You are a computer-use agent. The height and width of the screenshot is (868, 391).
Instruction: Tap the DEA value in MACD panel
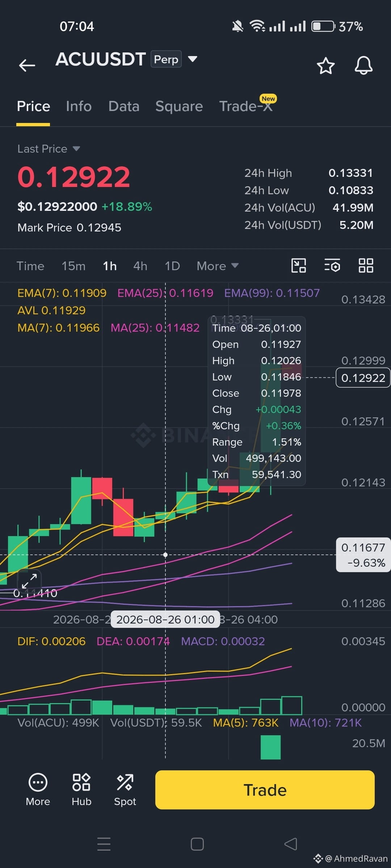133,641
